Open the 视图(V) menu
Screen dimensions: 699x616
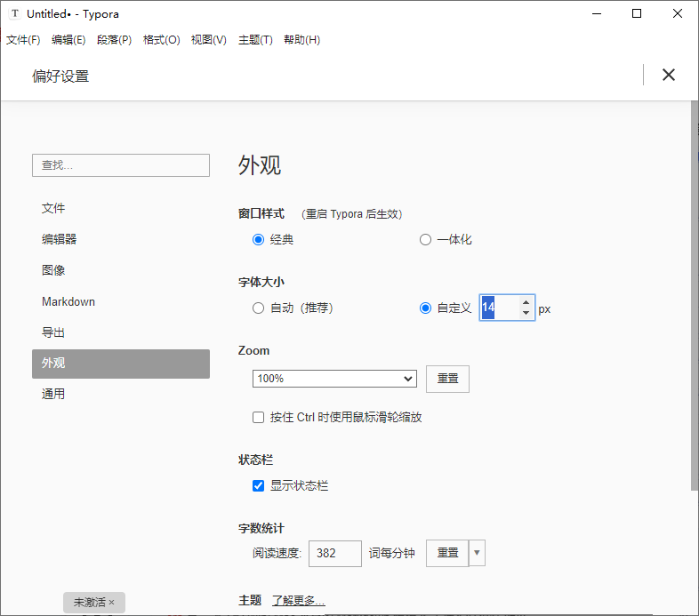coord(209,40)
